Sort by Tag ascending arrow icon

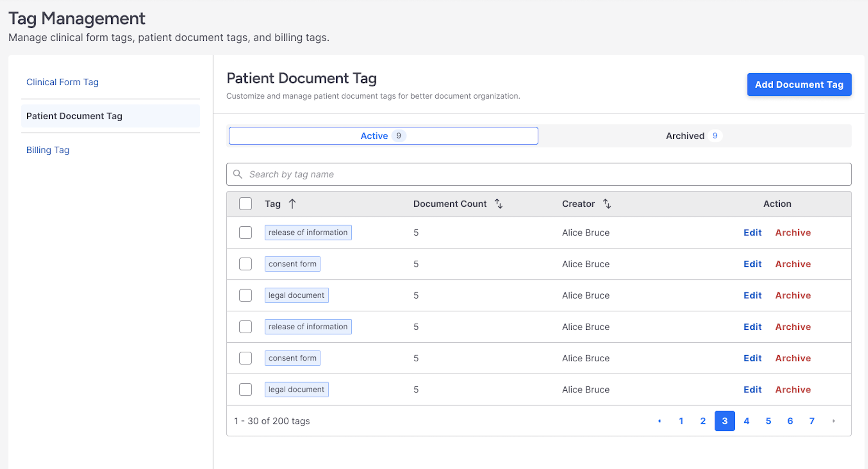pos(293,204)
